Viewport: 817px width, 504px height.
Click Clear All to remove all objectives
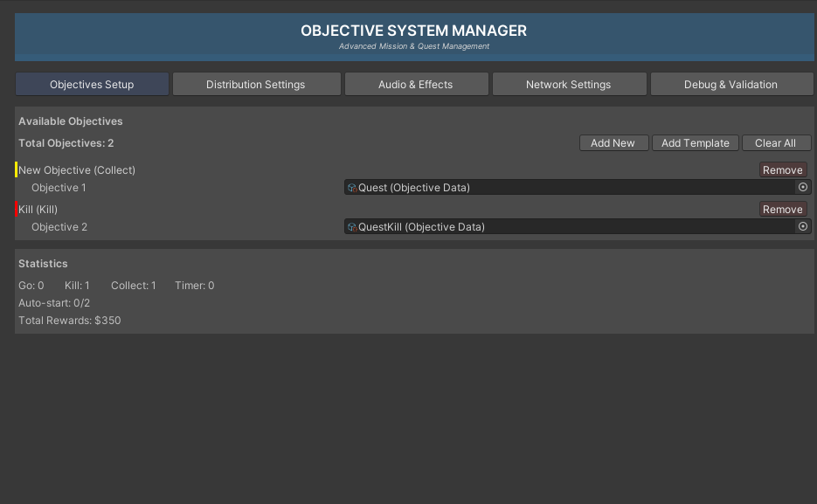click(776, 142)
